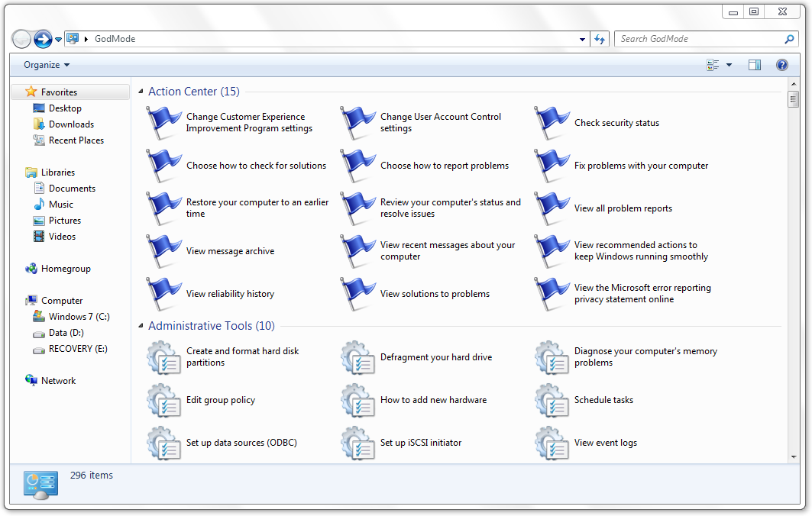Click the vertical scrollbar down arrow

click(794, 457)
